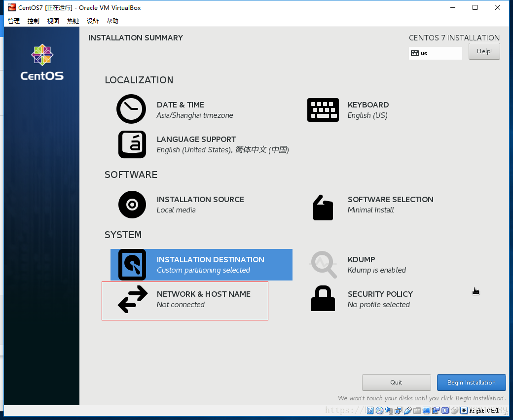Select the DATE & TIME label
Viewport: 513px width, 420px height.
(180, 105)
